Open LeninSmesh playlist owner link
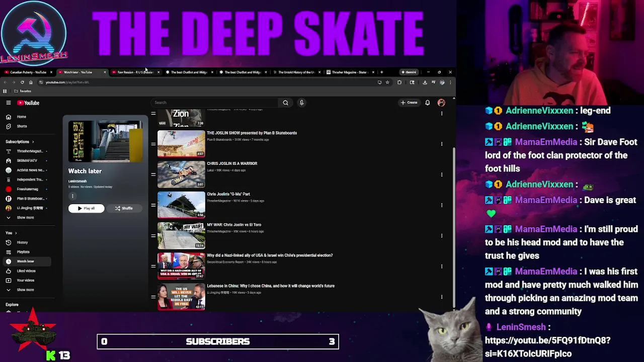This screenshot has height=362, width=644. [77, 181]
